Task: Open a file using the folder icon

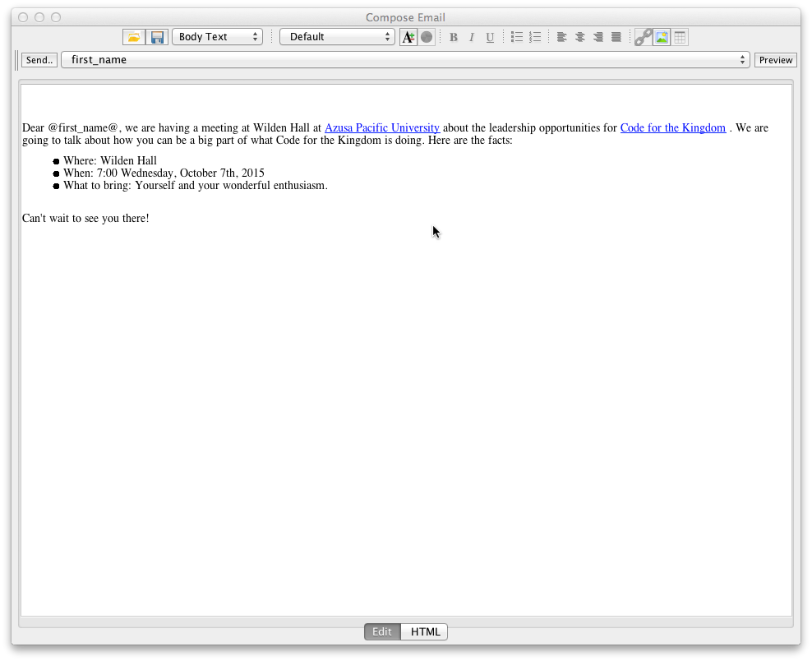Action: 133,36
